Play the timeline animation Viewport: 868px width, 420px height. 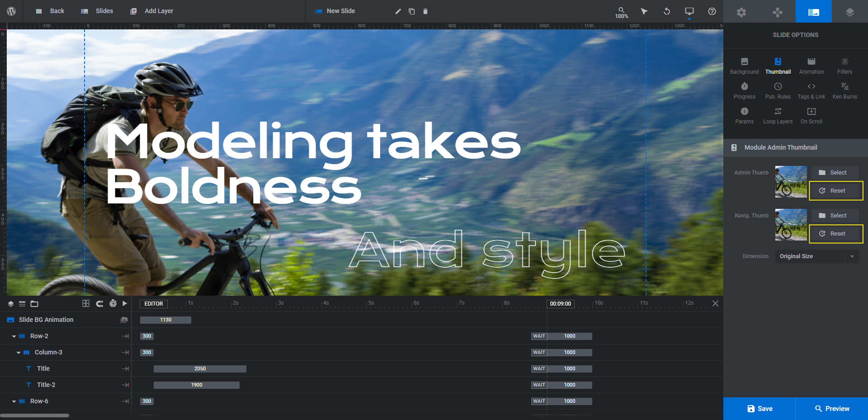point(125,304)
